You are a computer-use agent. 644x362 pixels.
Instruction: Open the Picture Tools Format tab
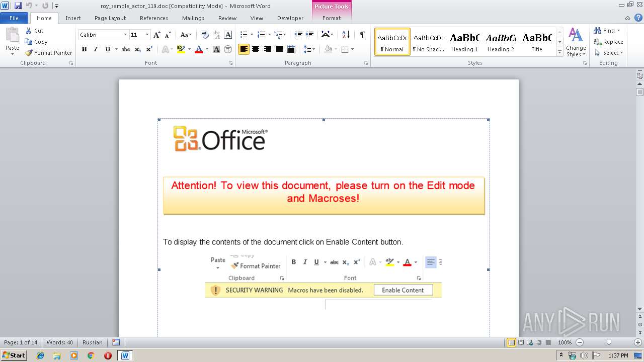tap(332, 18)
